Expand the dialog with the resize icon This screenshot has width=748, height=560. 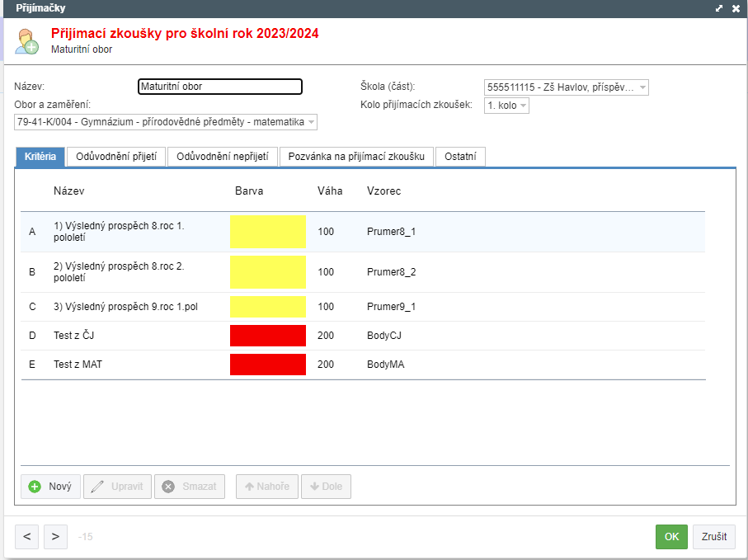(x=719, y=8)
